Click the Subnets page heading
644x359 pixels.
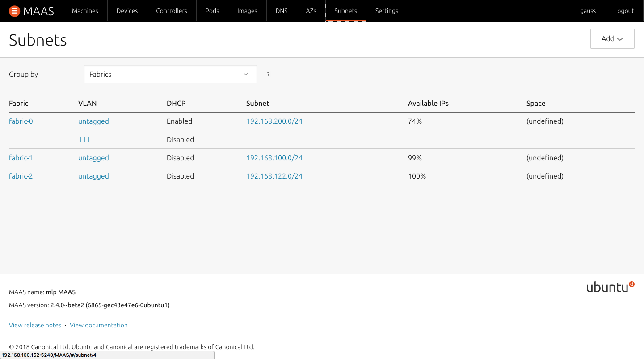tap(38, 40)
